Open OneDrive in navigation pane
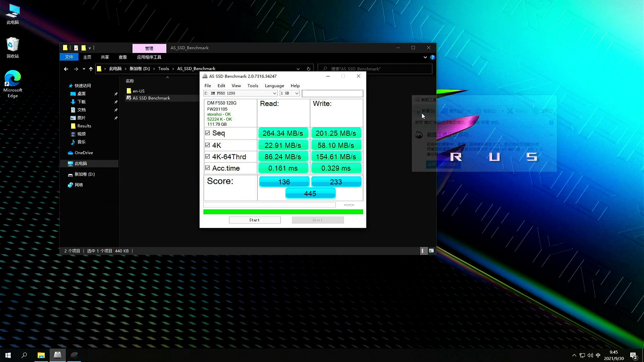This screenshot has width=644, height=362. click(84, 153)
